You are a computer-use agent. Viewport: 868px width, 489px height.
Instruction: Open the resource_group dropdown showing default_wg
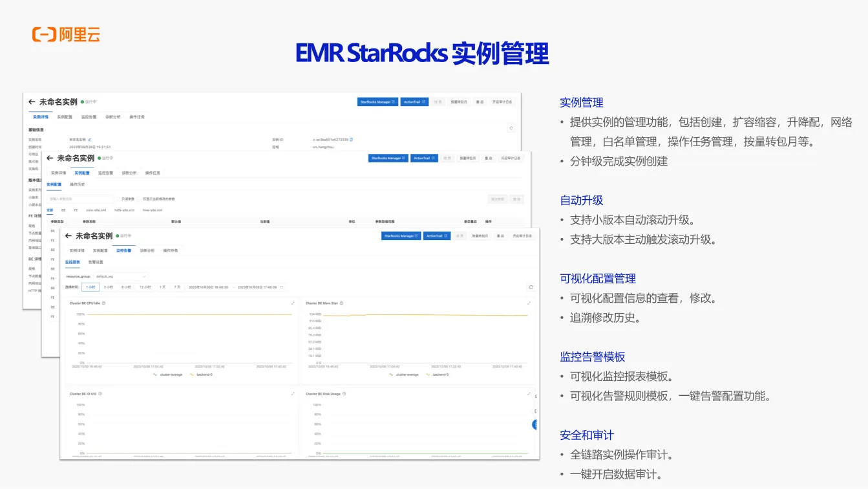coord(122,276)
